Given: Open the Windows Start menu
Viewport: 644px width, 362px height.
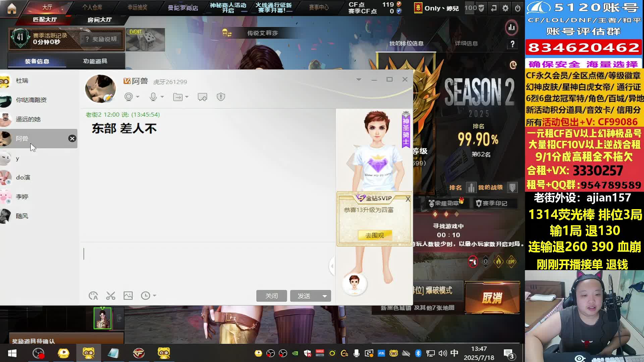Looking at the screenshot, I should pos(12,353).
